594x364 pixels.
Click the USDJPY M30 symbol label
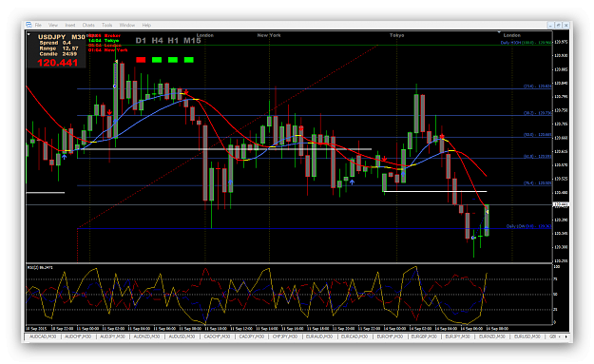click(x=62, y=37)
